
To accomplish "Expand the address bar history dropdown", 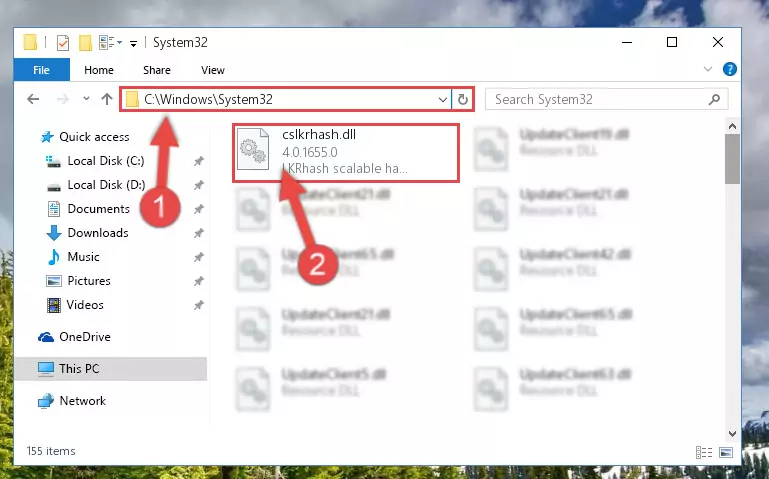I will [x=442, y=100].
